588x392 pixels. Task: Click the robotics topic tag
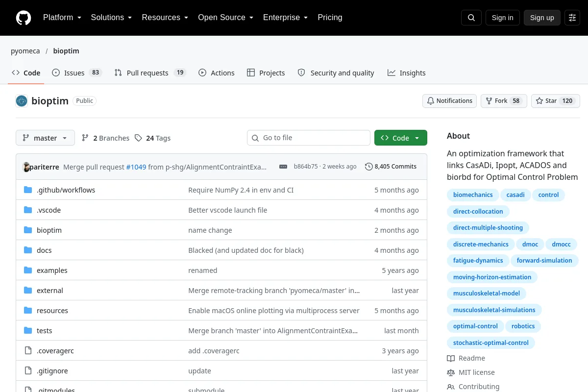coord(523,326)
